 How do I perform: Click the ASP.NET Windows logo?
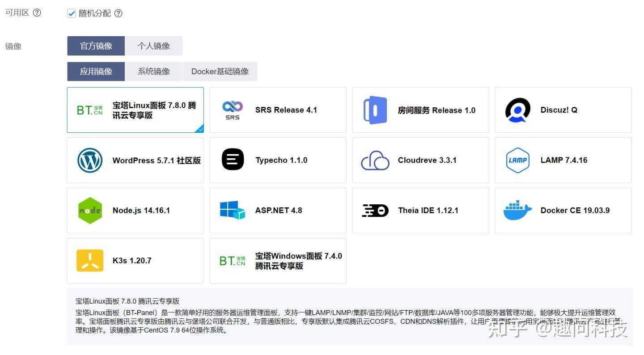pos(233,210)
